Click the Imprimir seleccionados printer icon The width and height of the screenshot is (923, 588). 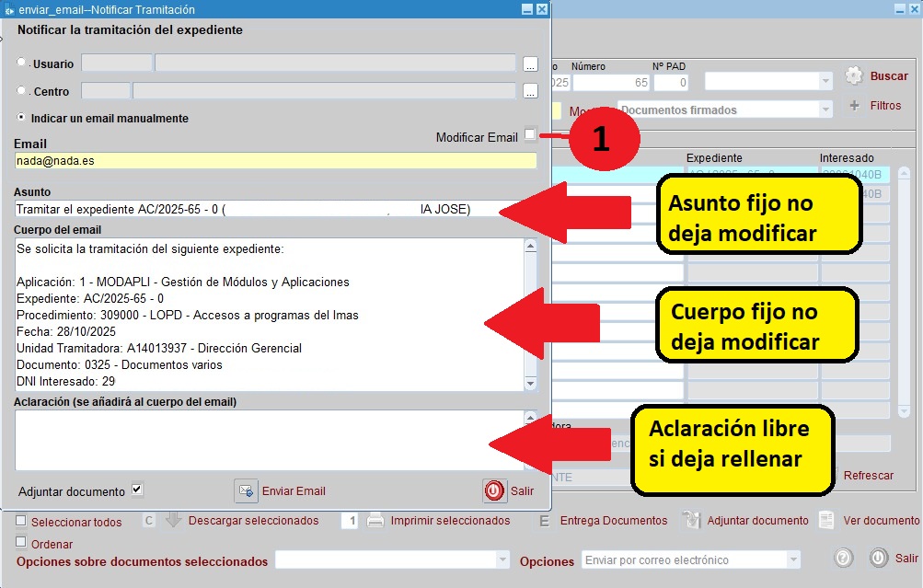375,520
